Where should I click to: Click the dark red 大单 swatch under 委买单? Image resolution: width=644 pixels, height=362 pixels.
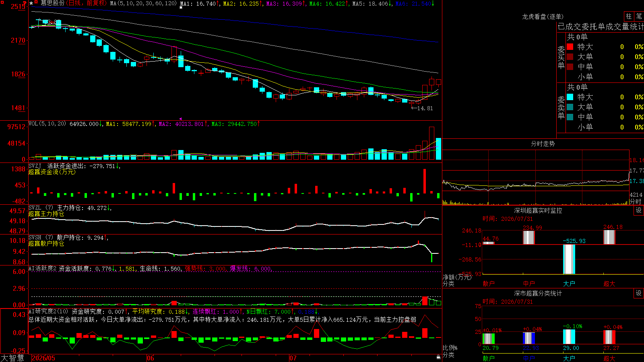(x=570, y=57)
